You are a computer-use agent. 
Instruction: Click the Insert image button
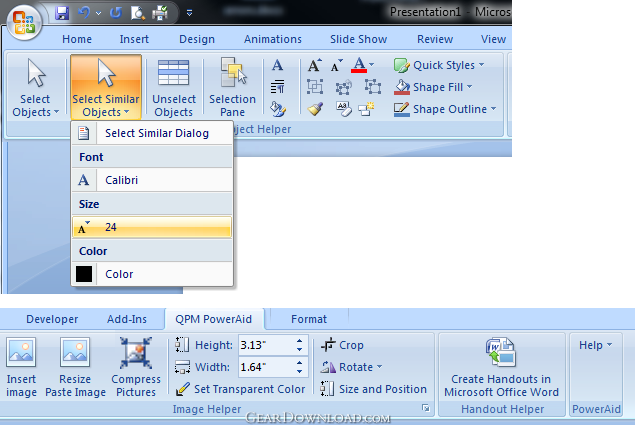[x=21, y=367]
